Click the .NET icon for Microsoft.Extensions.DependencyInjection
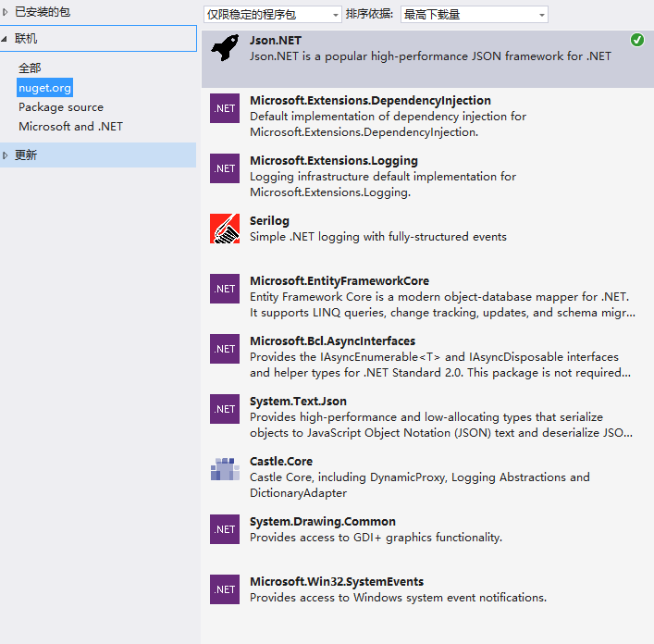Screen dimensions: 654x644 tap(225, 108)
